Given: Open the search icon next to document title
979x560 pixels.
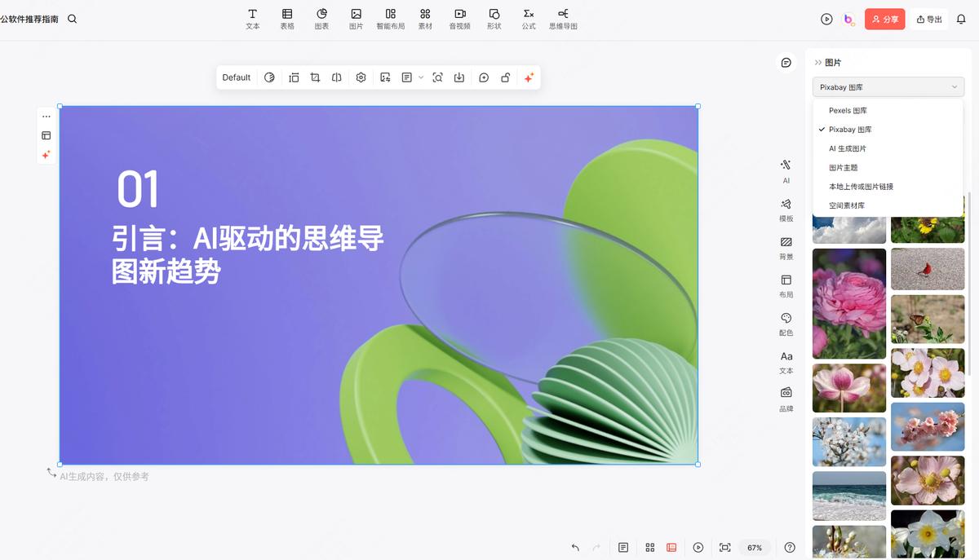Looking at the screenshot, I should click(72, 19).
